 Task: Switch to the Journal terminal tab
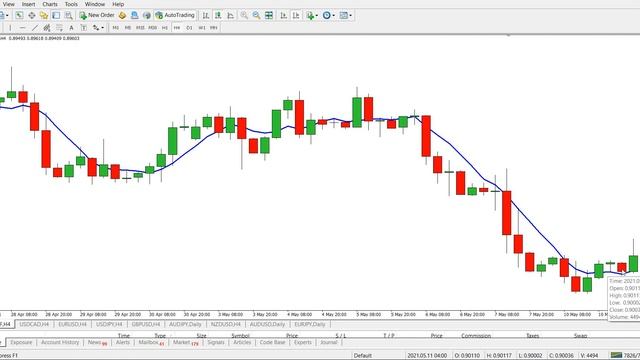329,342
